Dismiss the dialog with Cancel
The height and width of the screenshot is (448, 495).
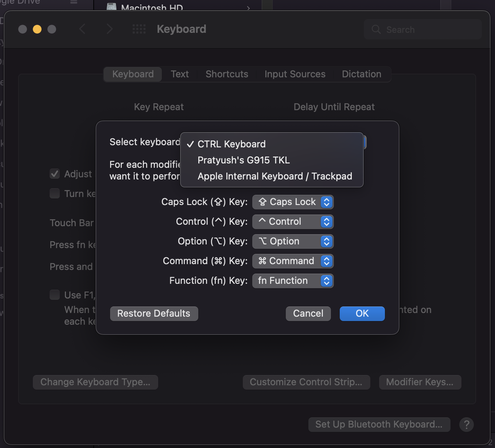(x=308, y=313)
